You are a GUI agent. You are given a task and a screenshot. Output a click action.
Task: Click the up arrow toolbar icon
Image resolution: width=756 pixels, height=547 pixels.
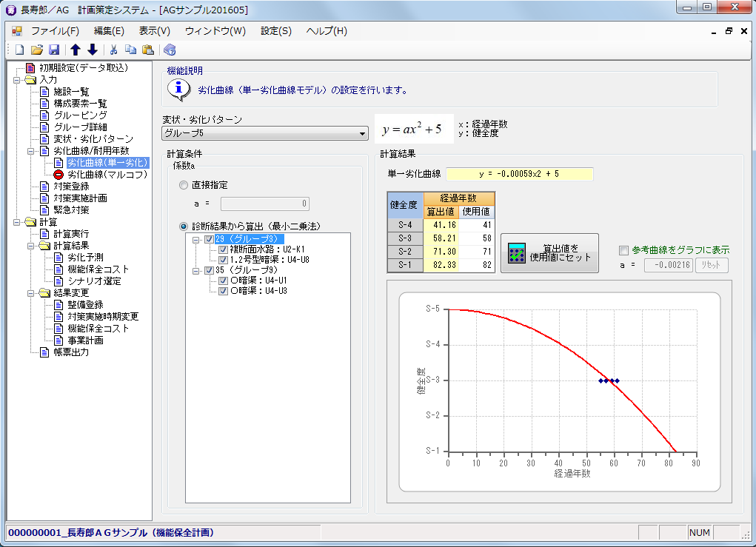pyautogui.click(x=76, y=50)
